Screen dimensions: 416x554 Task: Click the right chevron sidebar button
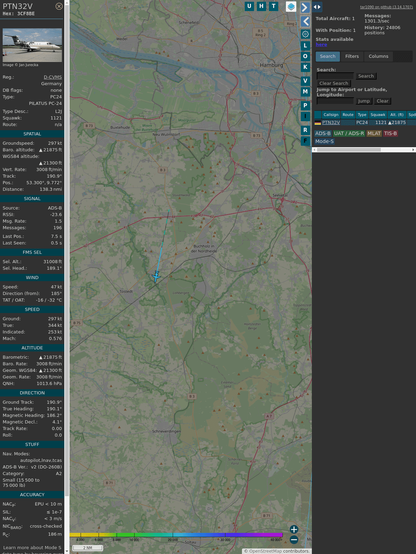click(305, 7)
